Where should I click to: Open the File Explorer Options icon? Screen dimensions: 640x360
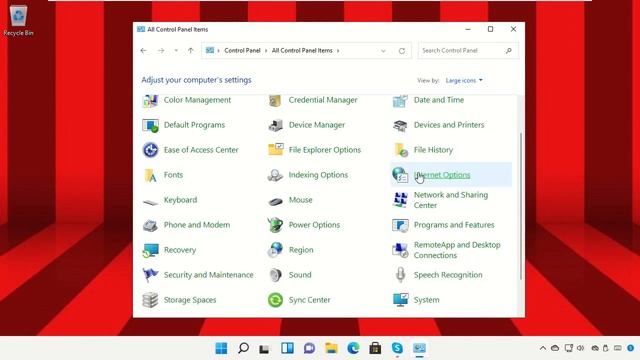[x=276, y=149]
